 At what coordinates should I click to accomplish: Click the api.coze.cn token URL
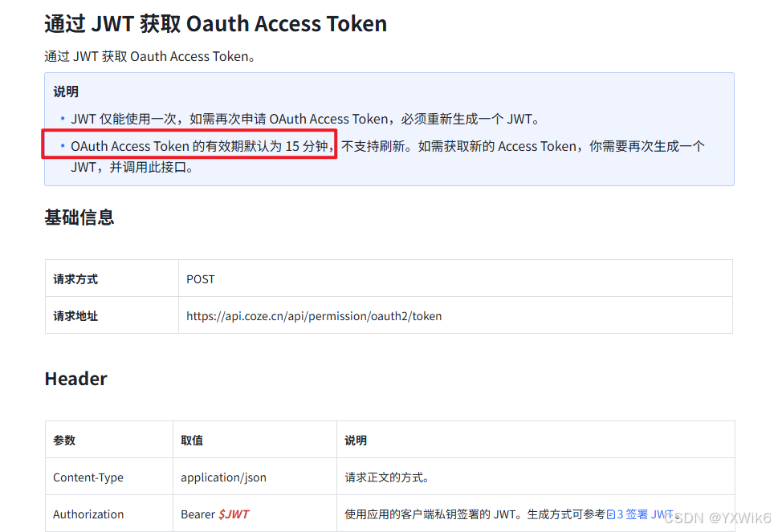pos(314,316)
